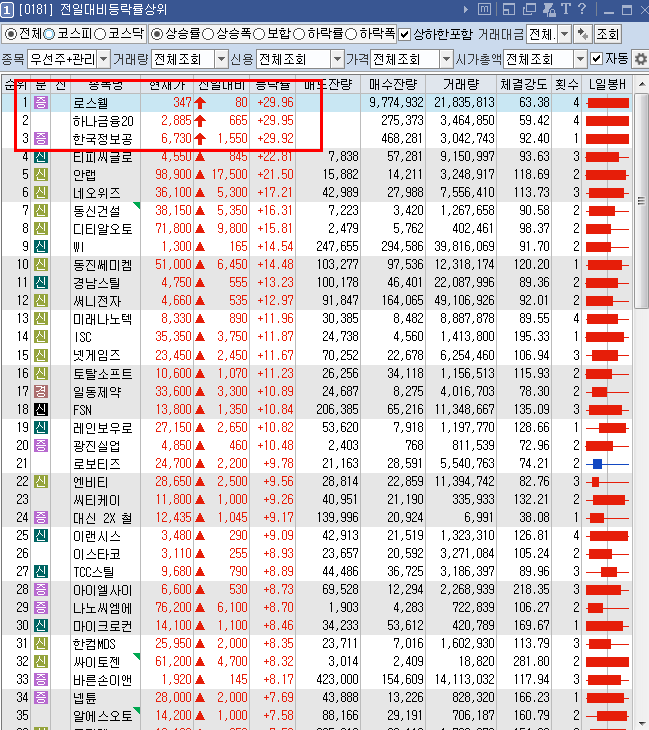
Task: Open help question mark icon
Action: (x=582, y=9)
